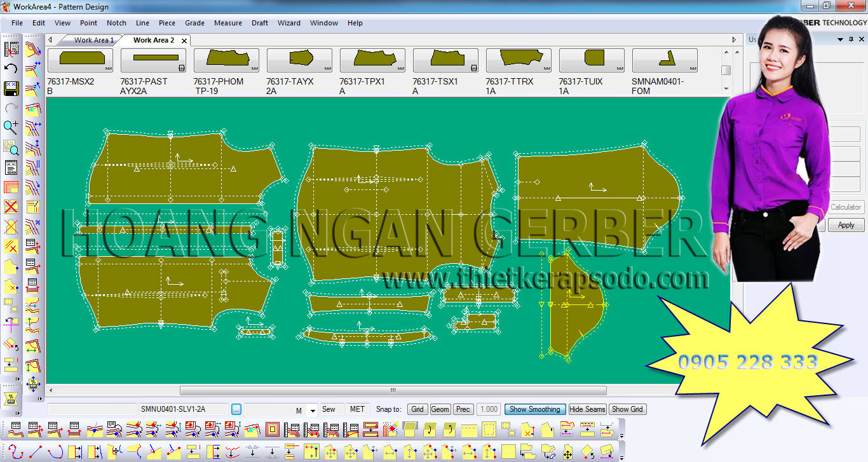Click the ruler measure icon at top of left toolbar
The image size is (868, 462).
11,48
